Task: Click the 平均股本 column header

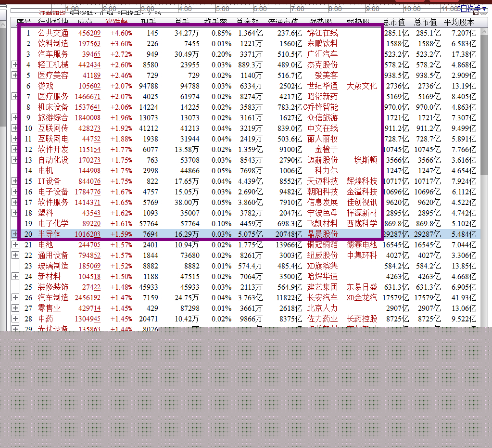Action: click(x=459, y=22)
